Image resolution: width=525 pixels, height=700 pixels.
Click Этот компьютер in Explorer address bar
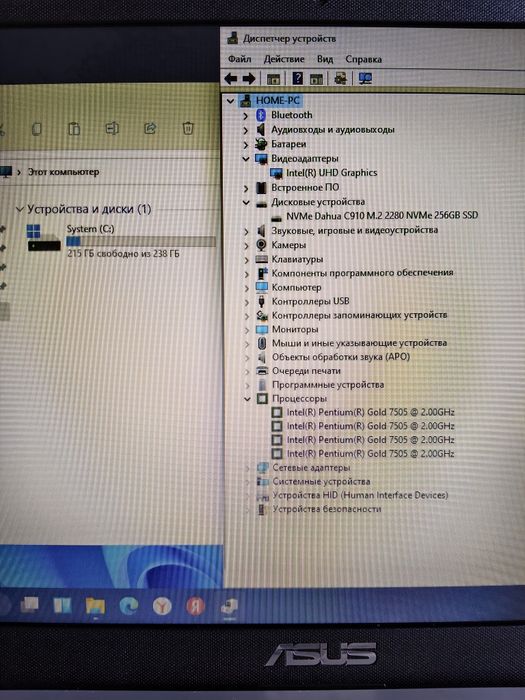pyautogui.click(x=63, y=172)
